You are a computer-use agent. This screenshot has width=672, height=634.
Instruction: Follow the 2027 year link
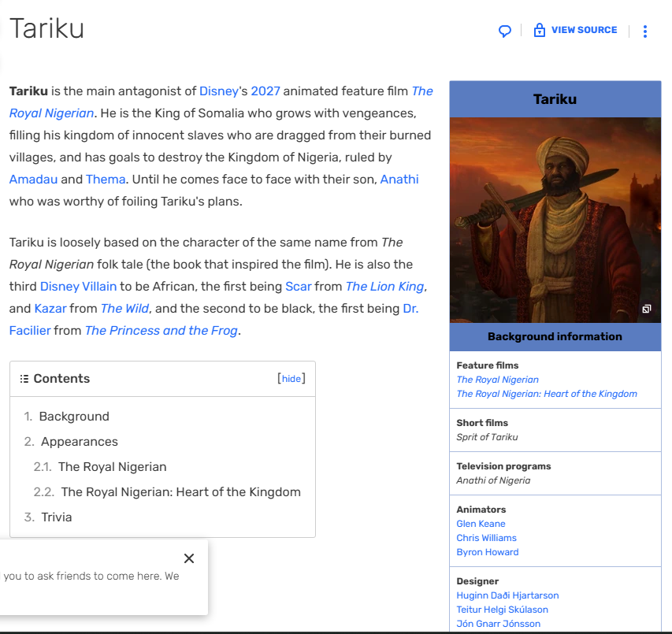pyautogui.click(x=265, y=91)
